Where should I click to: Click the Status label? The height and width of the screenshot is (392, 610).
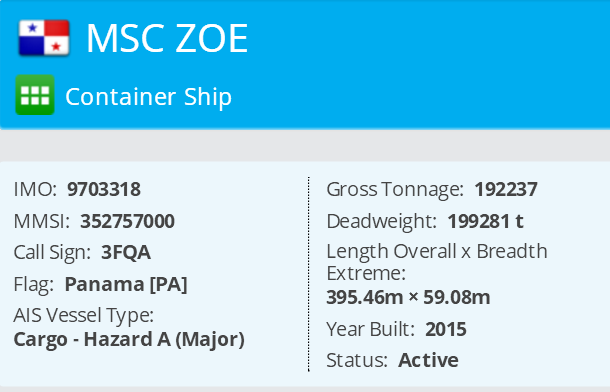357,360
